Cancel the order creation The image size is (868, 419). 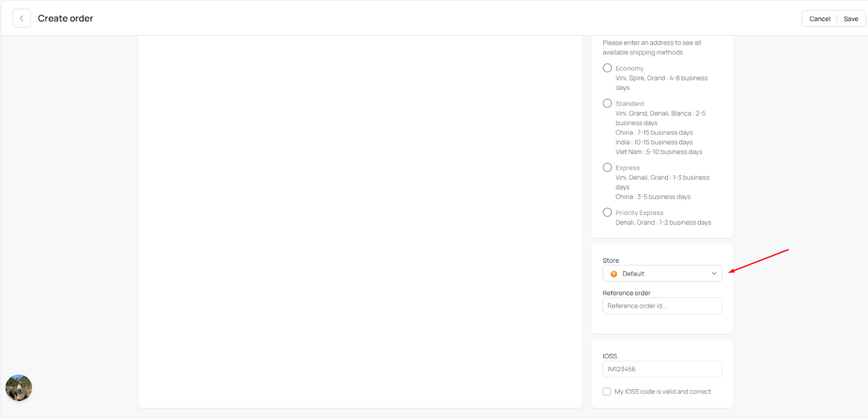[820, 18]
